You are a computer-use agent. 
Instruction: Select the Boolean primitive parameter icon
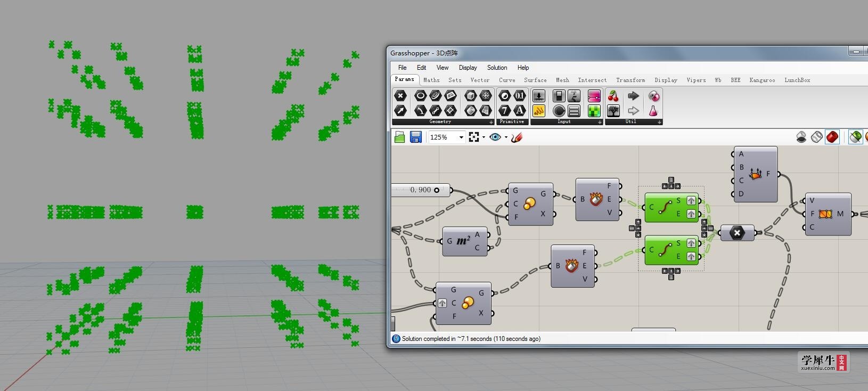point(505,96)
